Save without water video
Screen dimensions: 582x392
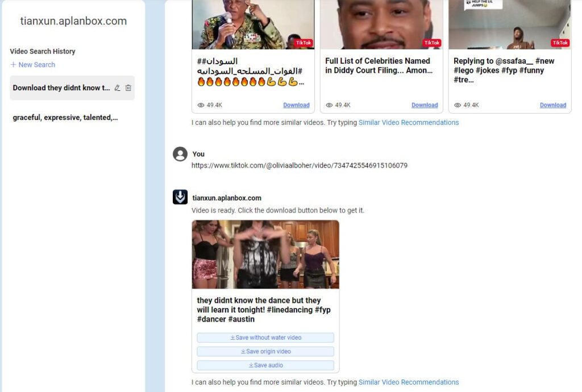click(x=265, y=337)
